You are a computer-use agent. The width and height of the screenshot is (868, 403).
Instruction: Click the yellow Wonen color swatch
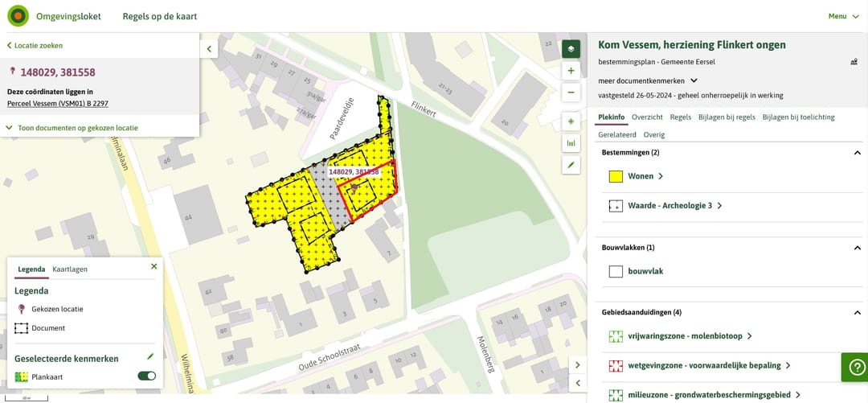pyautogui.click(x=616, y=177)
